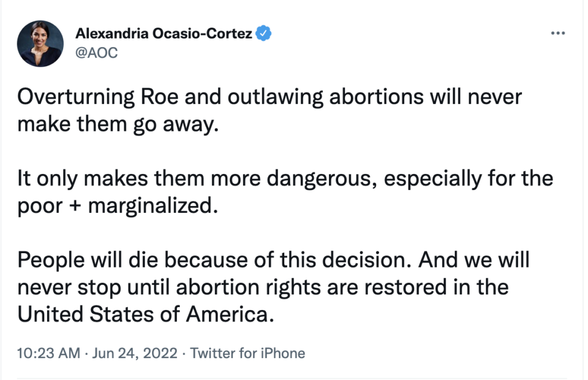Open Alexandria Ocasio-Cortez's profile picture
This screenshot has height=380, width=588.
coord(40,43)
